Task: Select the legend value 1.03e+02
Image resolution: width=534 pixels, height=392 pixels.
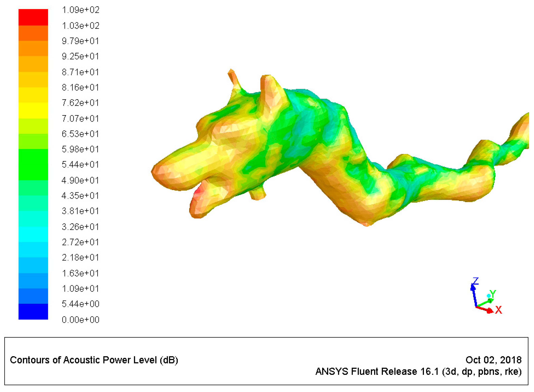Action: (x=80, y=26)
